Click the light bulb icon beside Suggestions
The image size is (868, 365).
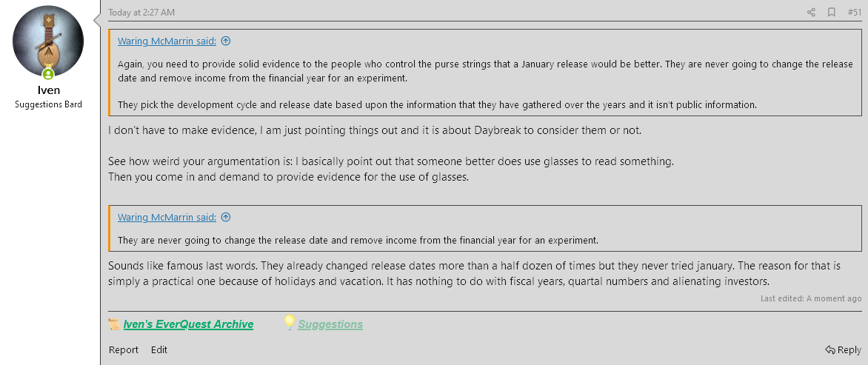(x=289, y=324)
